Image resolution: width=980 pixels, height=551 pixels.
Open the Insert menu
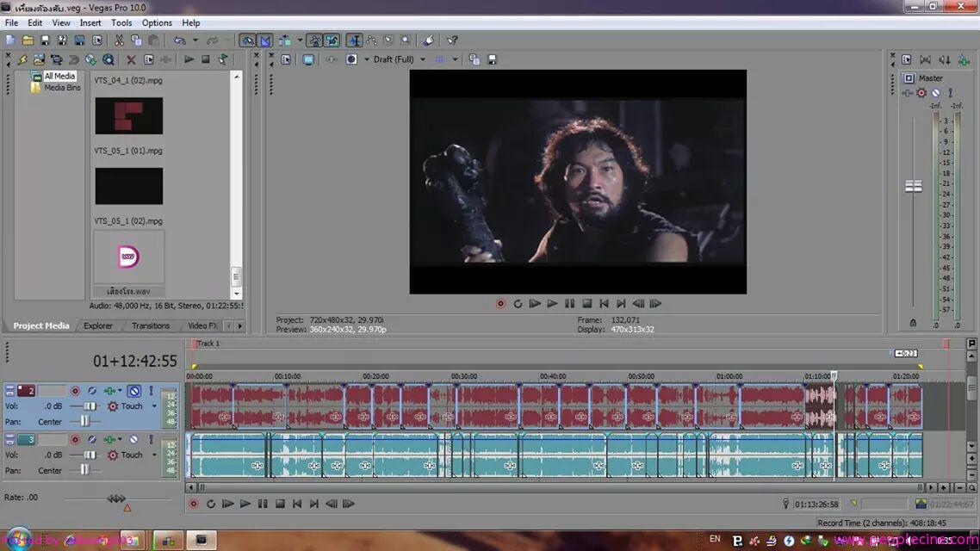(90, 22)
